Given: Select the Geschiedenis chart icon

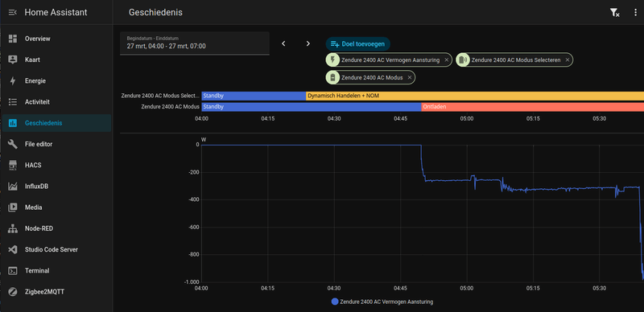Looking at the screenshot, I should tap(13, 123).
